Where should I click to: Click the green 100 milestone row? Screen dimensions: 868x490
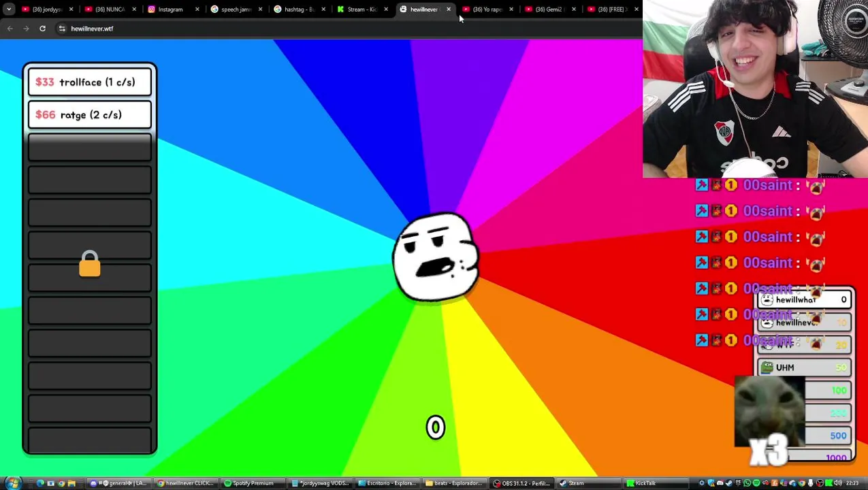827,391
